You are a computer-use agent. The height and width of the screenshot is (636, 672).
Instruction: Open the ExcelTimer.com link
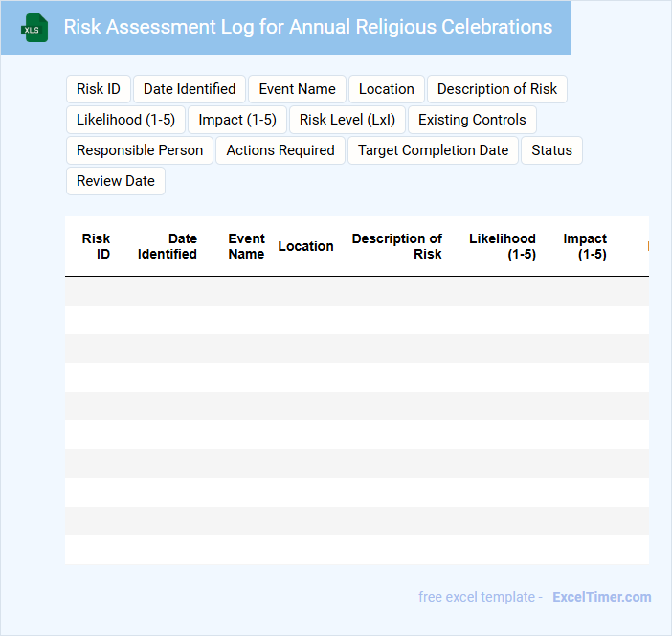[601, 597]
